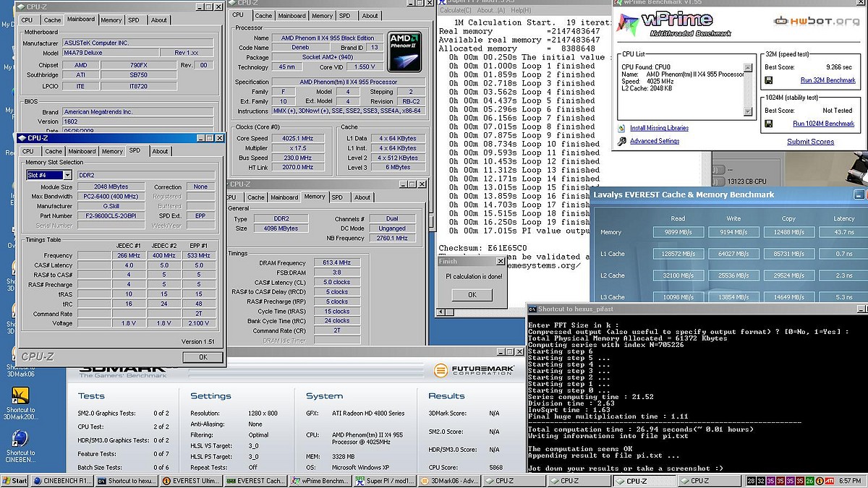Screen dimensions: 868x488
Task: Click Run 1024M Benchmark link
Action: (x=823, y=124)
